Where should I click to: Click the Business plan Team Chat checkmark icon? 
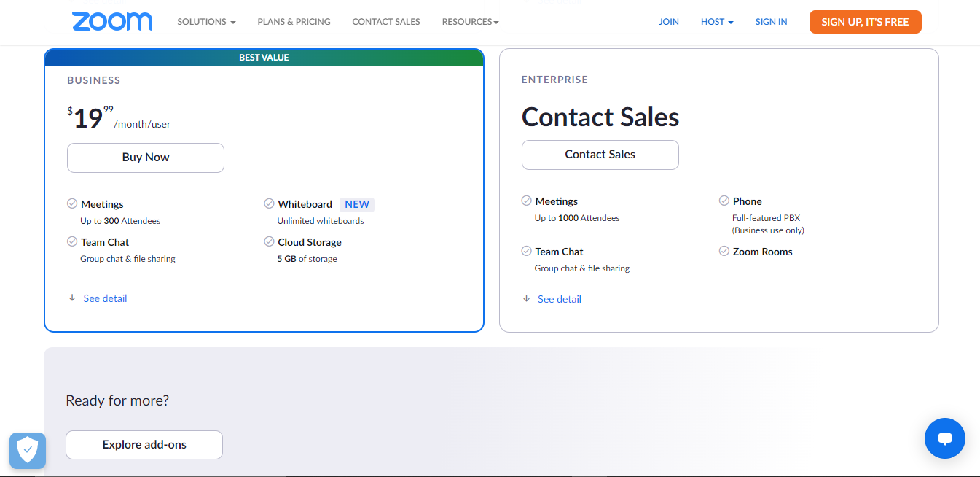pyautogui.click(x=72, y=241)
